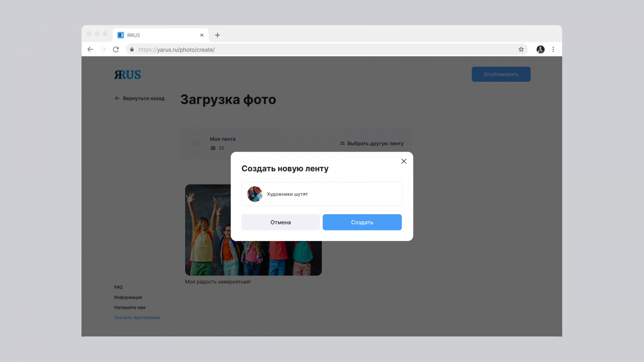This screenshot has width=644, height=362.
Task: Select the ЯRUS browser tab
Action: 161,35
